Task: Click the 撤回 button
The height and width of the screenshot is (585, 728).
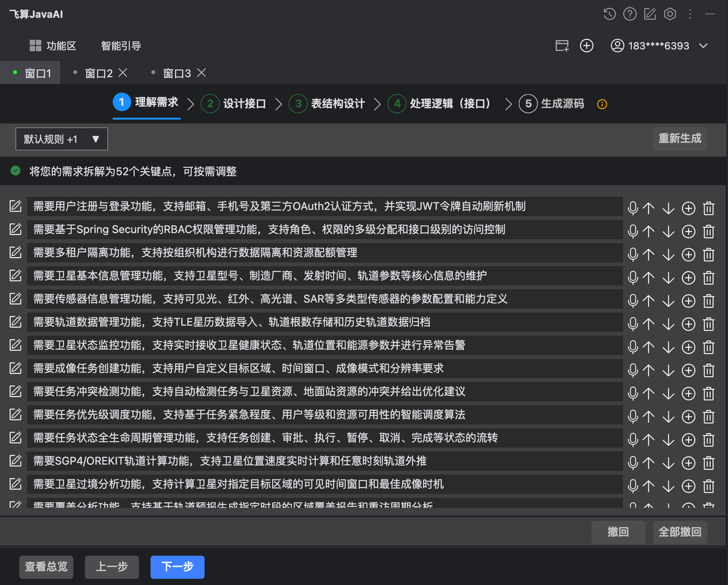Action: pyautogui.click(x=618, y=532)
